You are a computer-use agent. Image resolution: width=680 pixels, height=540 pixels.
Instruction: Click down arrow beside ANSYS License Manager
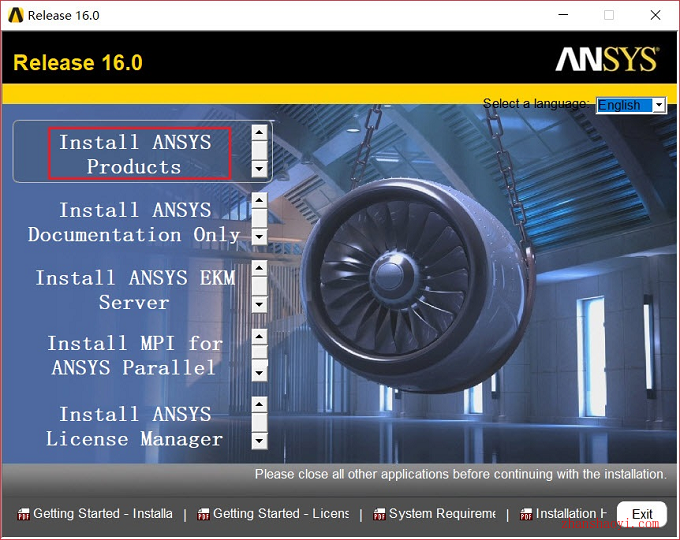click(x=259, y=441)
